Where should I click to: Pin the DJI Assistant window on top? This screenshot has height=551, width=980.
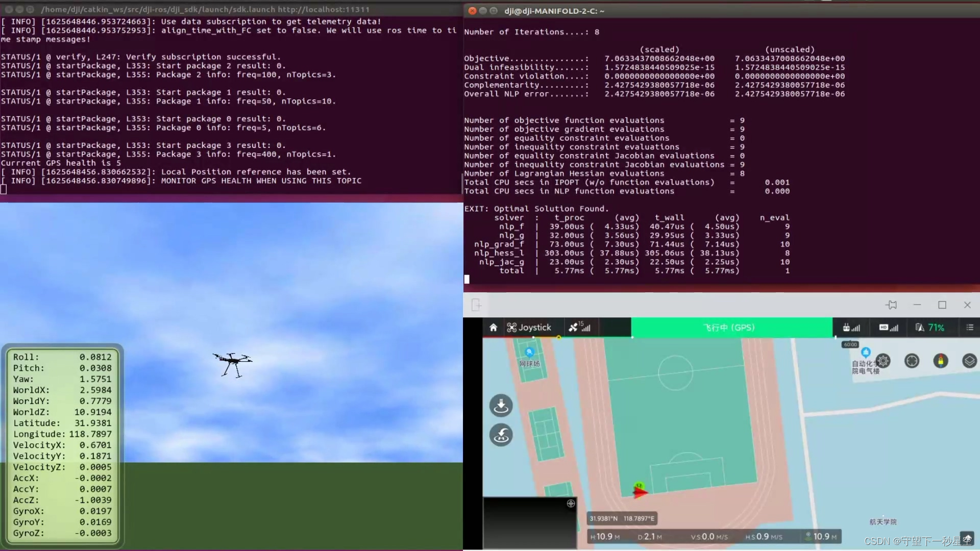click(x=892, y=305)
